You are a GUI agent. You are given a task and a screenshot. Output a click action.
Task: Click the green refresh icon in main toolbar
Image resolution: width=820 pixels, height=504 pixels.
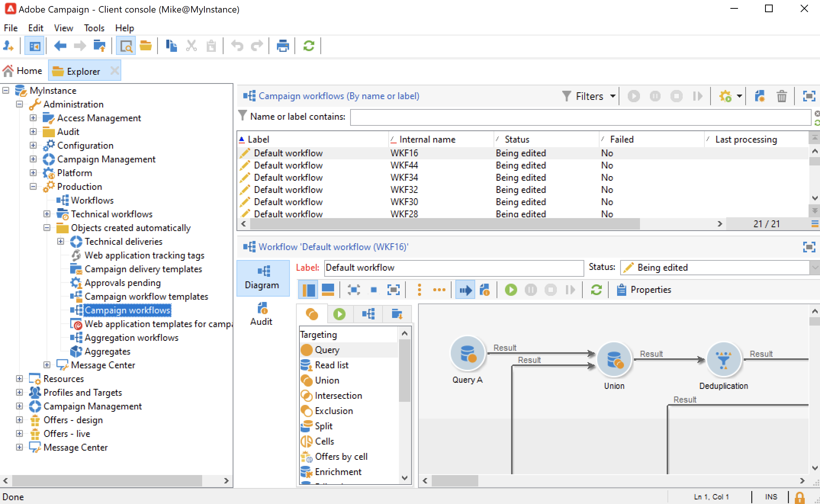[x=309, y=46]
